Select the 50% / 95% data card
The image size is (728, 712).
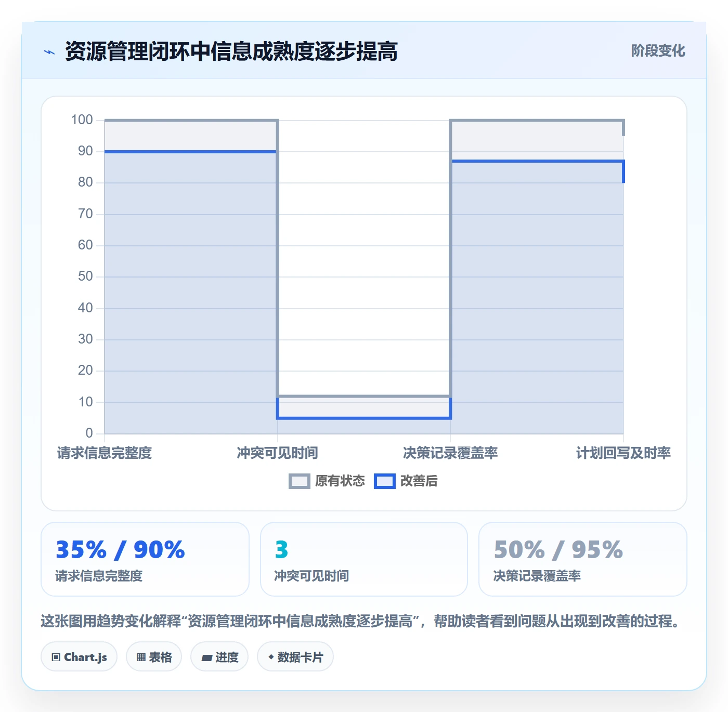click(583, 559)
